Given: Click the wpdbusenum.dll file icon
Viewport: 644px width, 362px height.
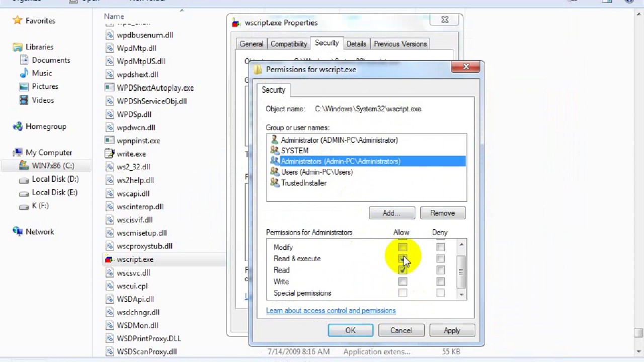Looking at the screenshot, I should [109, 35].
